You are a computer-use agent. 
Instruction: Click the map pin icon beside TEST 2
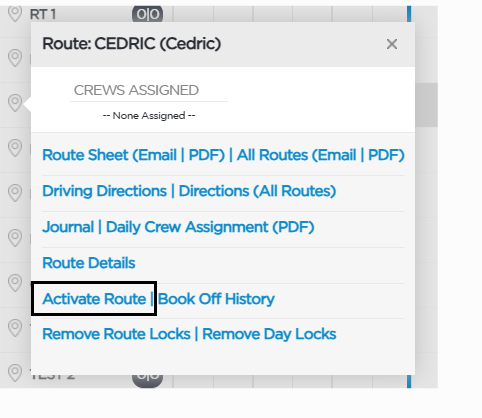pyautogui.click(x=15, y=373)
